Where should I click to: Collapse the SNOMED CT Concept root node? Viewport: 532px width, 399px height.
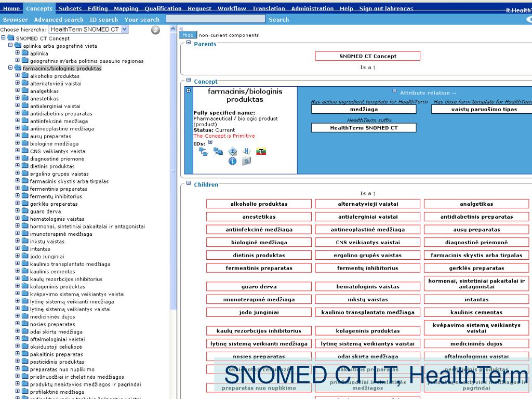(x=3, y=37)
